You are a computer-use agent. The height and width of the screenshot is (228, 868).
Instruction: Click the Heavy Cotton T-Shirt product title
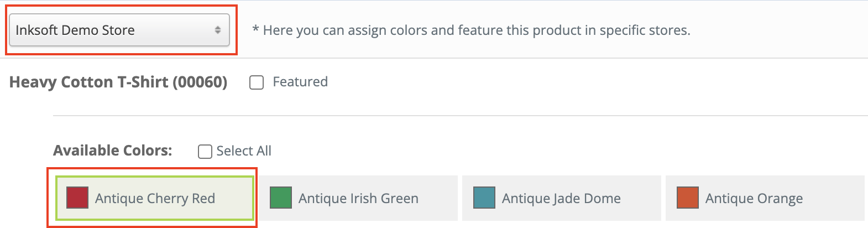point(88,82)
